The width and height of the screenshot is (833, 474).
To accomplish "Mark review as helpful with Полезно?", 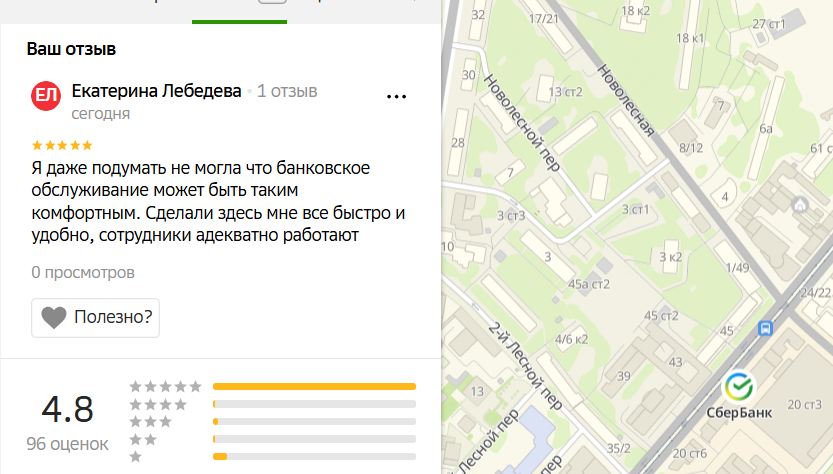I will pos(96,318).
